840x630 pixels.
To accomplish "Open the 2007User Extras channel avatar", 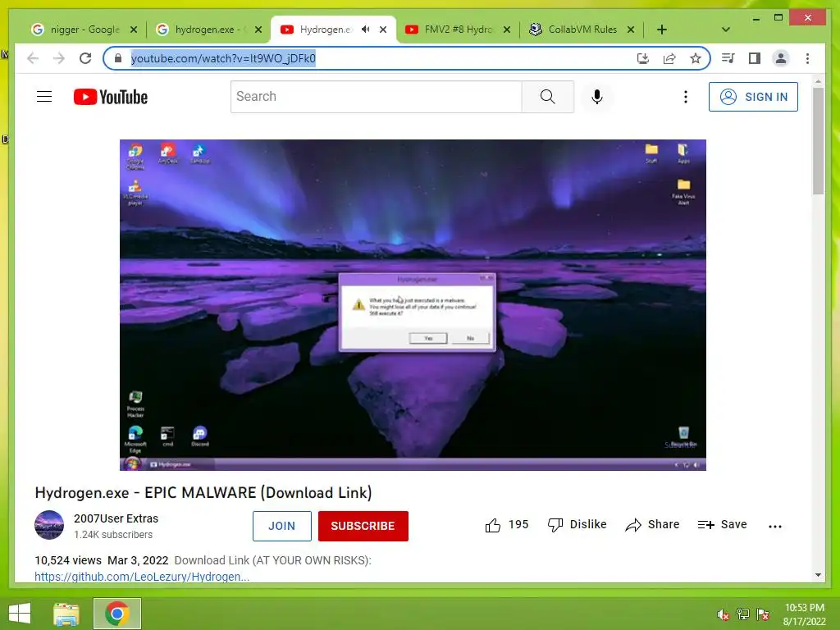I will pyautogui.click(x=49, y=525).
